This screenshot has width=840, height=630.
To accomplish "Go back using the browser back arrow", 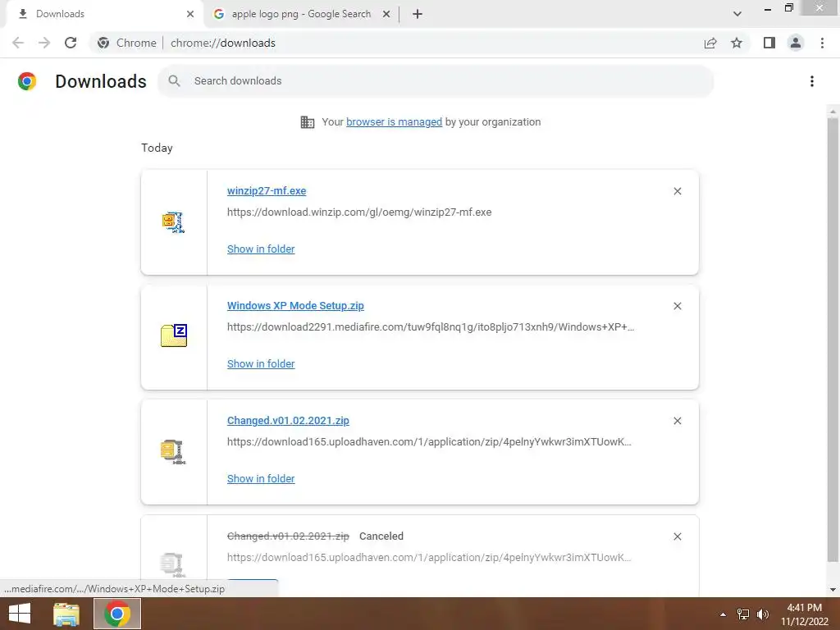I will pyautogui.click(x=18, y=43).
